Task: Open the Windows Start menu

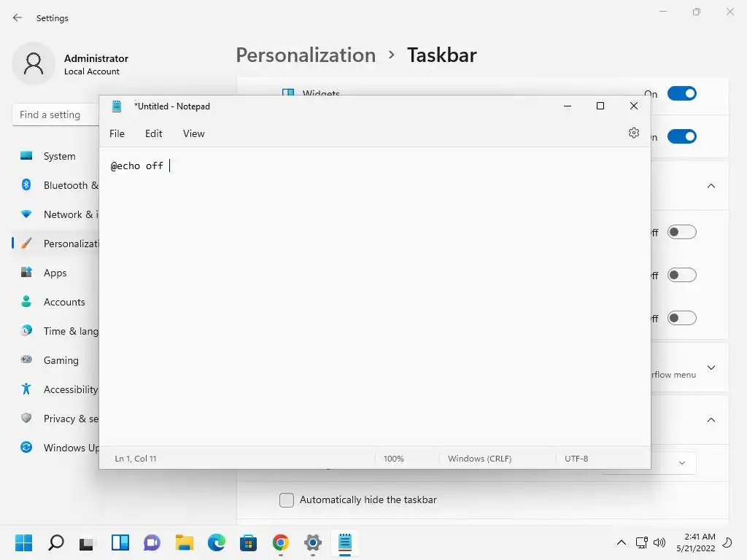Action: tap(24, 542)
